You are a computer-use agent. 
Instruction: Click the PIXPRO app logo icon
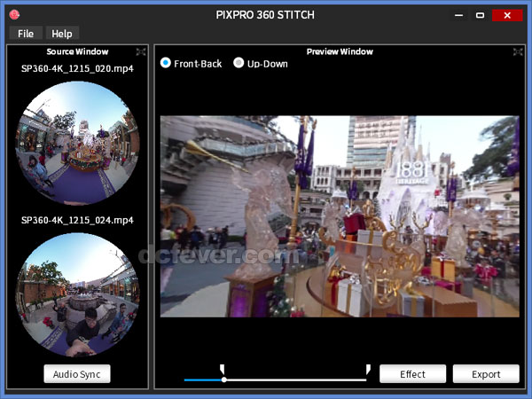(14, 14)
